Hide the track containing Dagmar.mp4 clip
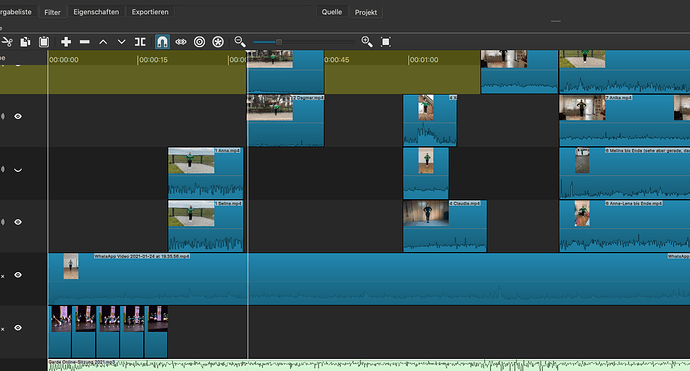690x371 pixels. pyautogui.click(x=18, y=116)
